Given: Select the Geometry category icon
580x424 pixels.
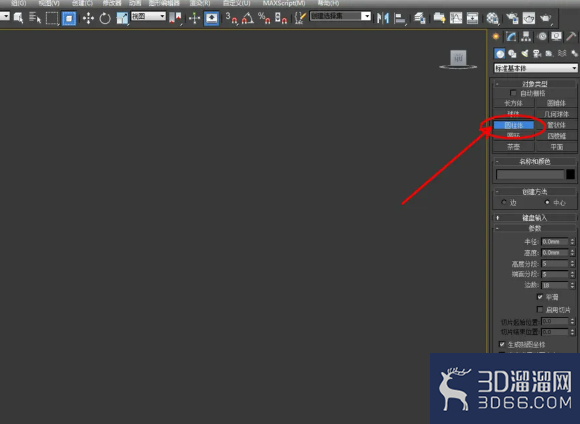Looking at the screenshot, I should click(x=500, y=54).
